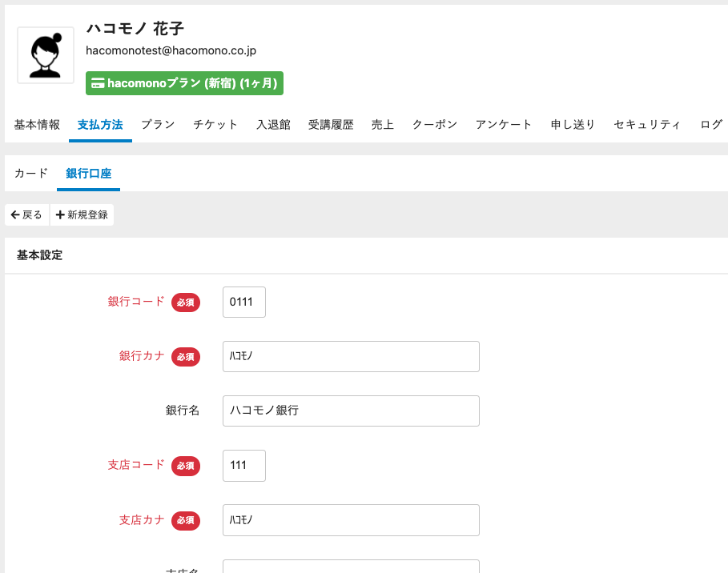This screenshot has height=573, width=728.
Task: View the 受講履歴 tab
Action: pos(331,125)
